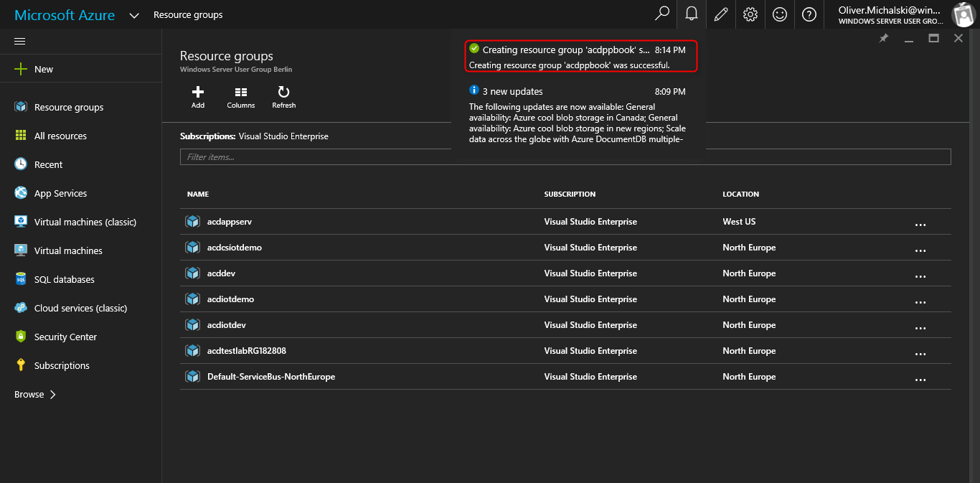Click the pencil edit dashboard icon
This screenshot has width=980, height=483.
point(721,14)
